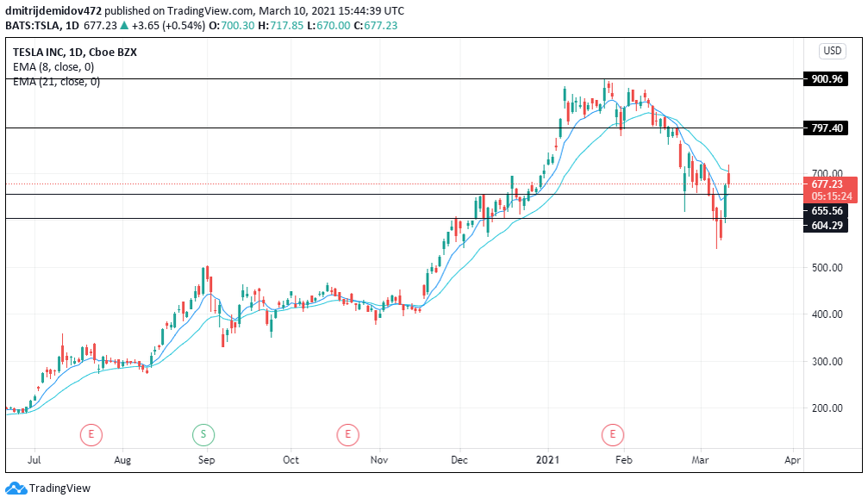Click the 500.00 price axis label
The image size is (868, 504).
coord(827,268)
